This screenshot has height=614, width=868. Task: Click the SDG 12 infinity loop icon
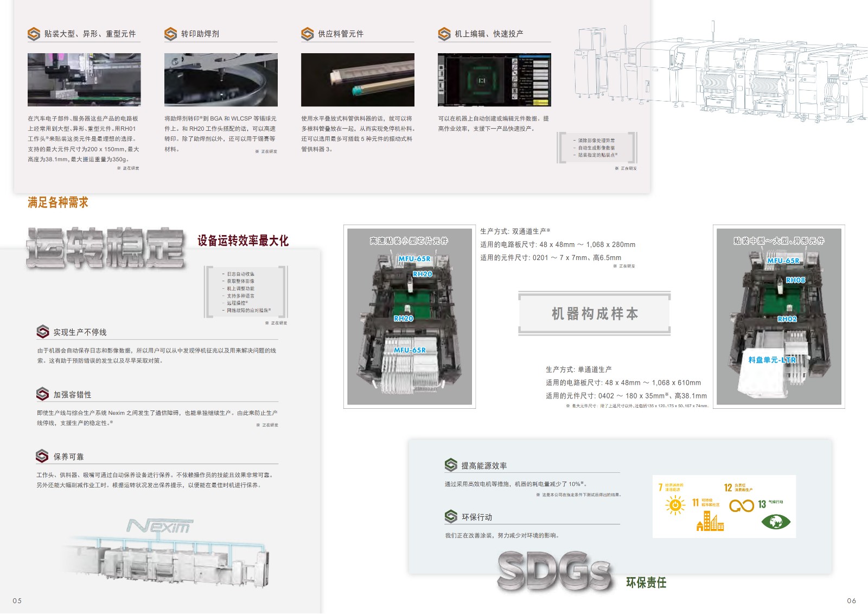(x=742, y=505)
